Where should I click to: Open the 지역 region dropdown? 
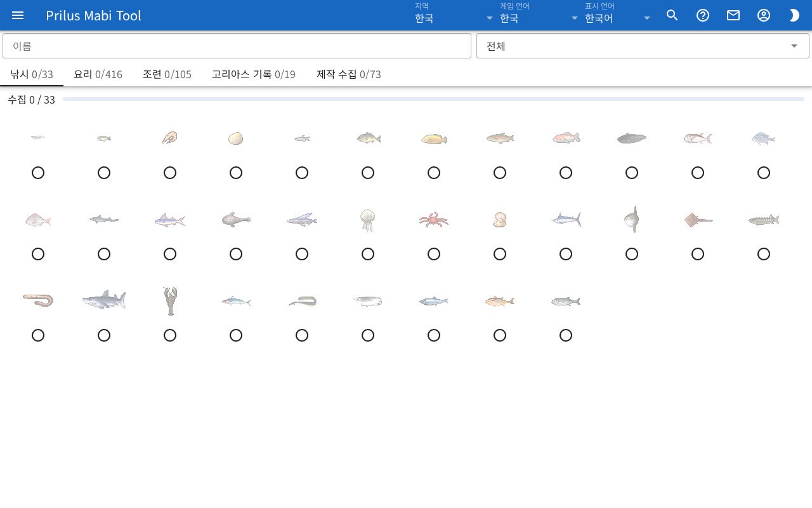[x=454, y=15]
